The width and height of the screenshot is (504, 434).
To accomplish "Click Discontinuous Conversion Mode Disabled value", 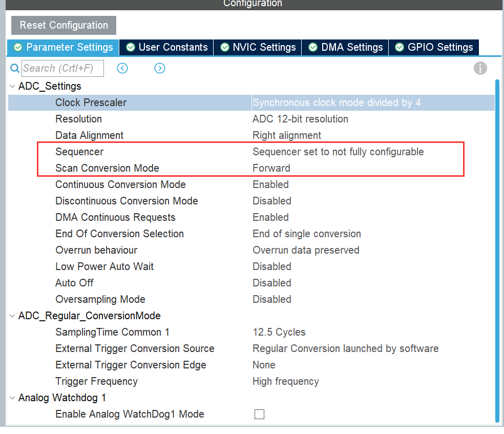I will [272, 201].
